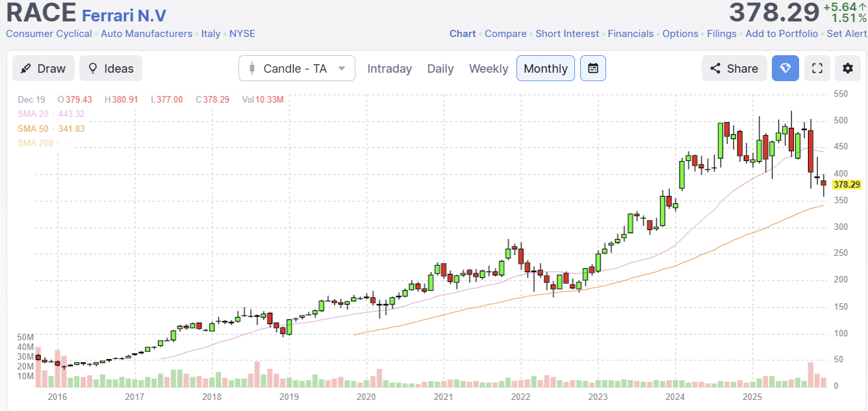This screenshot has height=411, width=868.
Task: Open the calendar date range icon
Action: 593,68
